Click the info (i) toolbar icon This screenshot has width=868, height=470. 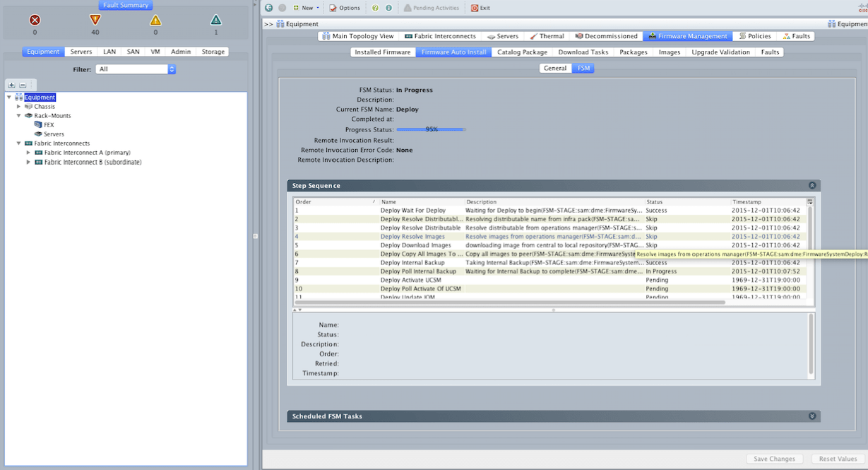click(x=387, y=8)
